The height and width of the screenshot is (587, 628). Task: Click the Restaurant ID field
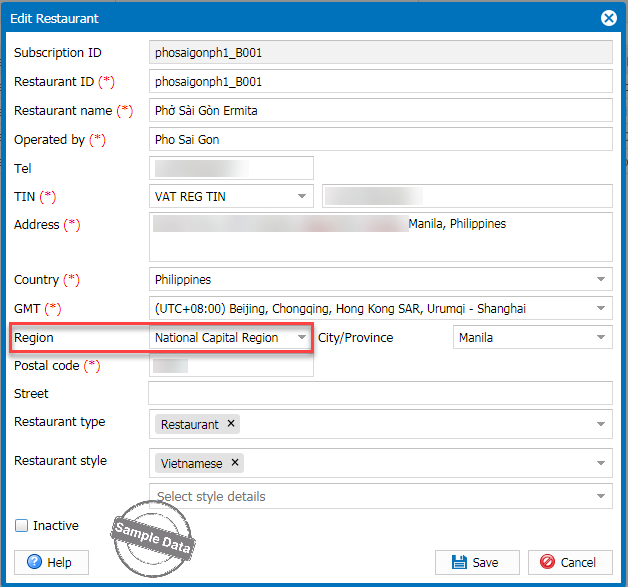pos(380,81)
